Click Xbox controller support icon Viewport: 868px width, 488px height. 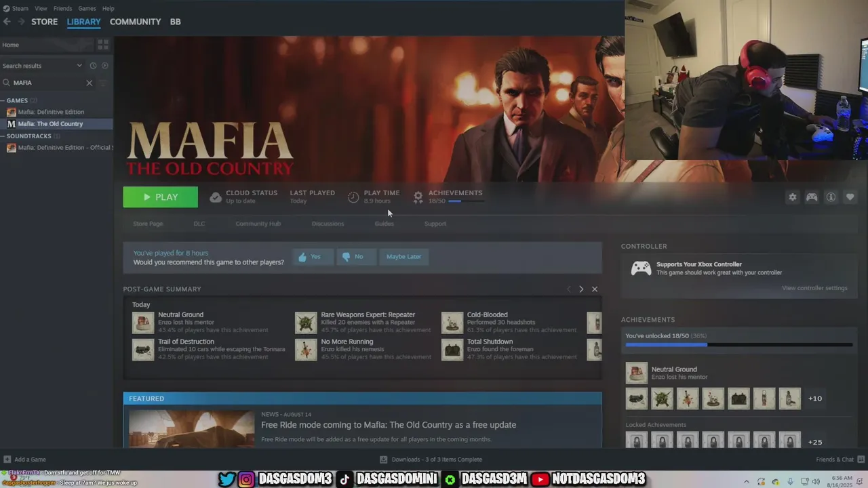coord(641,268)
